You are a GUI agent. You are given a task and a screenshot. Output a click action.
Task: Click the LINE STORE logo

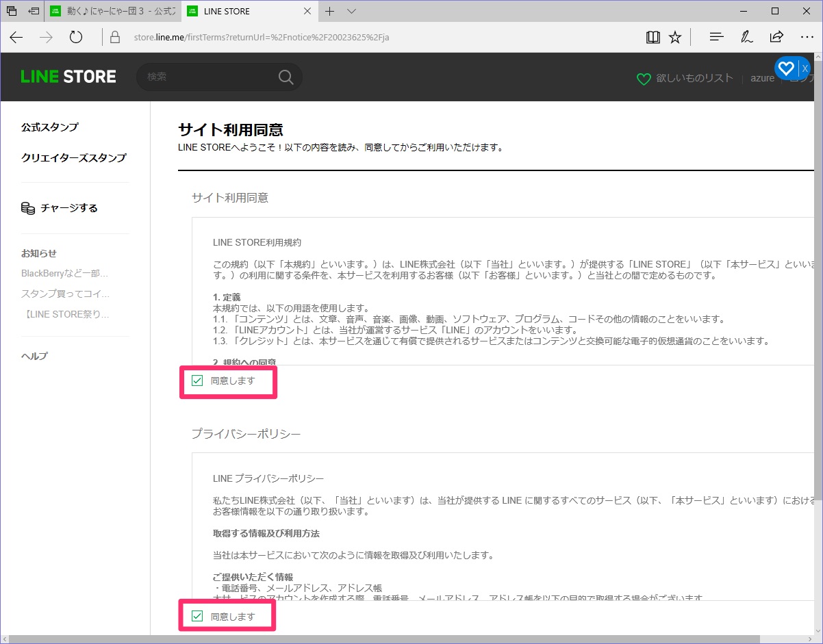pyautogui.click(x=68, y=77)
